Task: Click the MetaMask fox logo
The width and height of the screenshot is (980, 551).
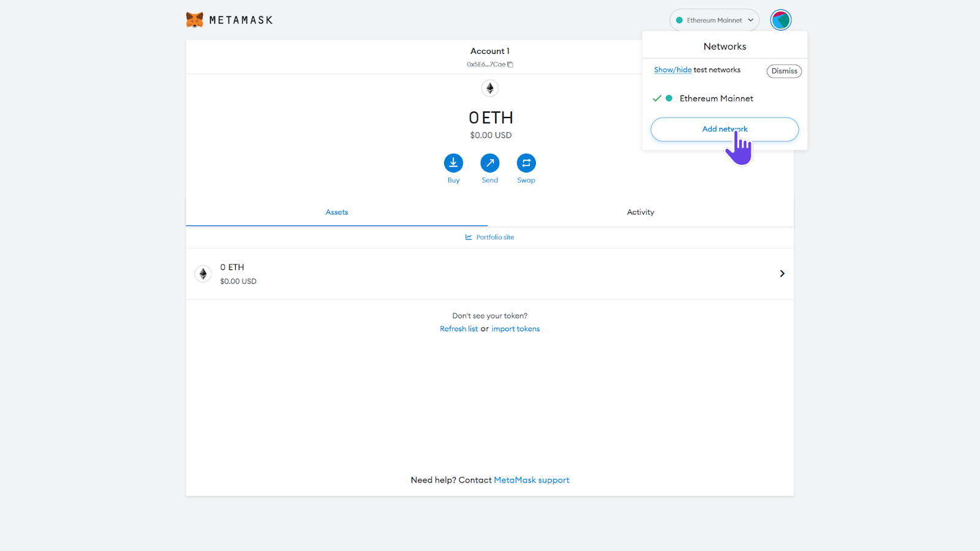Action: (x=195, y=20)
